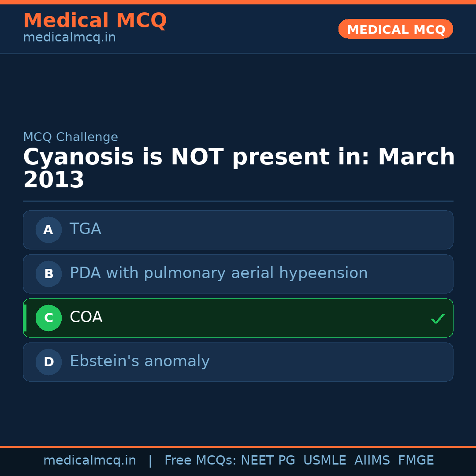Click the MCQ Challenge label
Viewport: 476px width, 476px height.
coord(71,138)
